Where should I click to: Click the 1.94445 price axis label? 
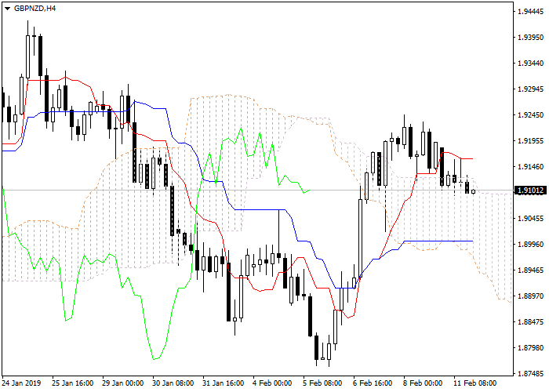pos(531,12)
